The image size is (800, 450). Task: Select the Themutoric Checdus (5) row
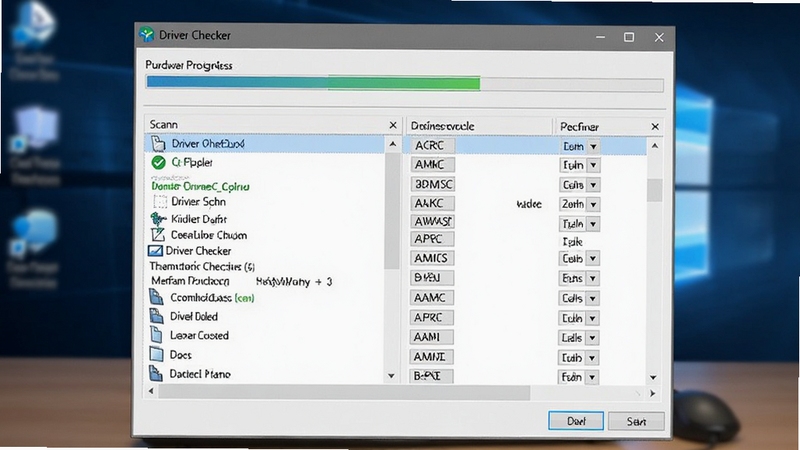point(265,266)
